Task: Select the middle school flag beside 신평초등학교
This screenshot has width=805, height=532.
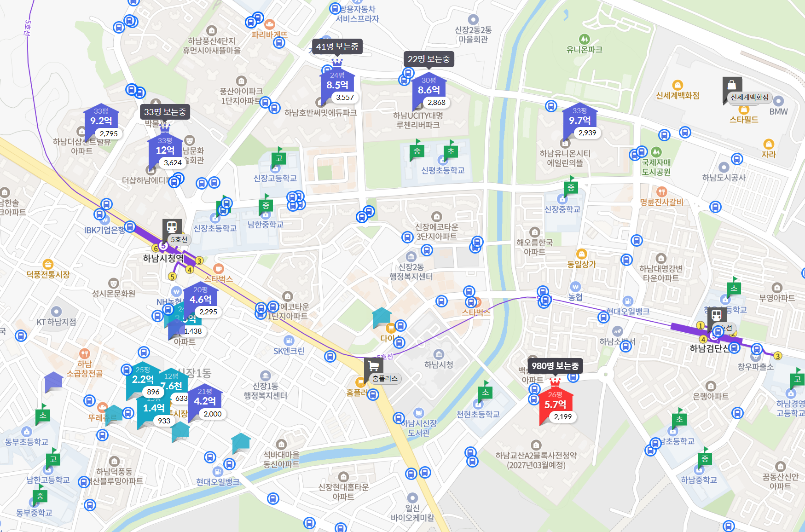Action: pos(417,150)
